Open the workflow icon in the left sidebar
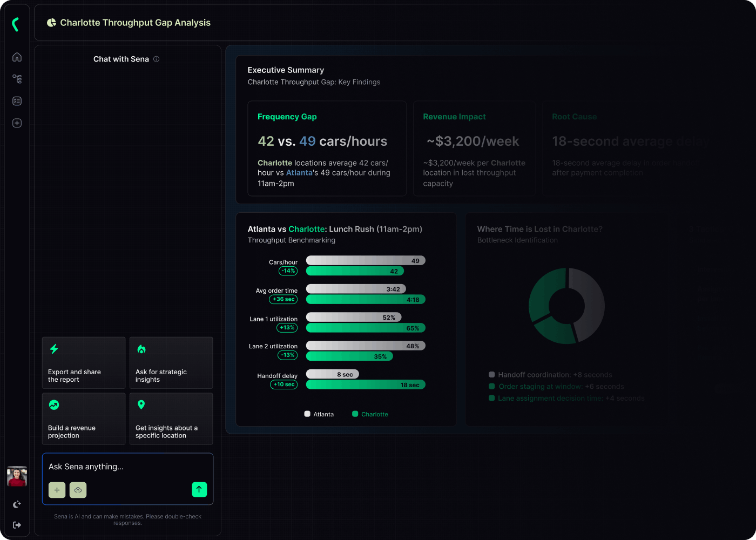Screen dimensions: 756x540 [x=17, y=78]
